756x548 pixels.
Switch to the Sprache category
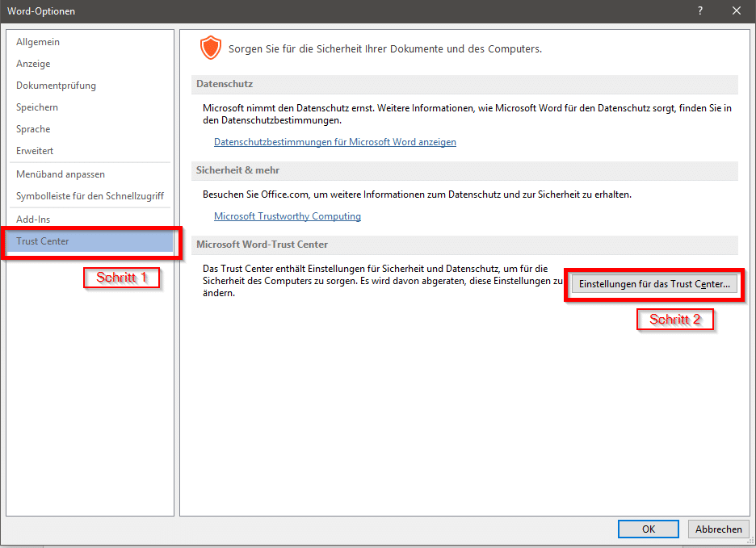tap(33, 129)
